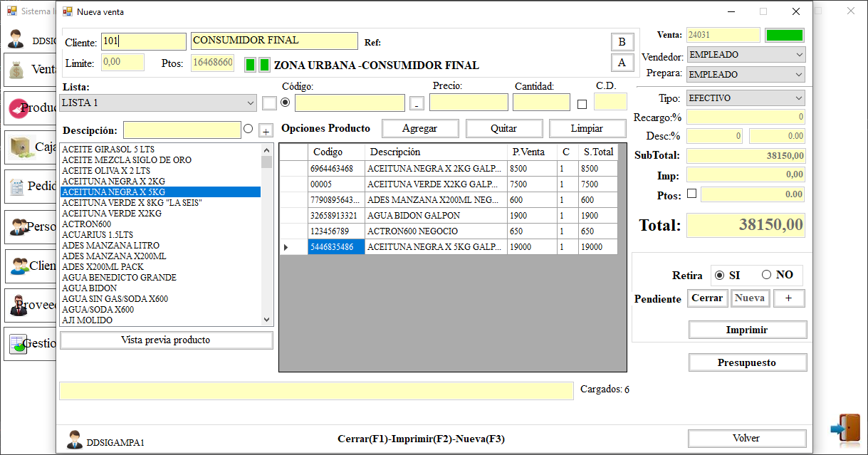Click the Nueva venta window title icon
The image size is (868, 455).
68,11
